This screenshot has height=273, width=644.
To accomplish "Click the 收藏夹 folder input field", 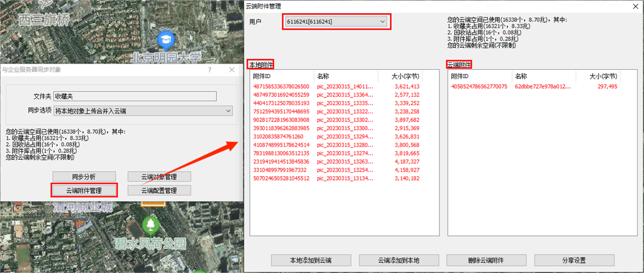I will pyautogui.click(x=135, y=96).
